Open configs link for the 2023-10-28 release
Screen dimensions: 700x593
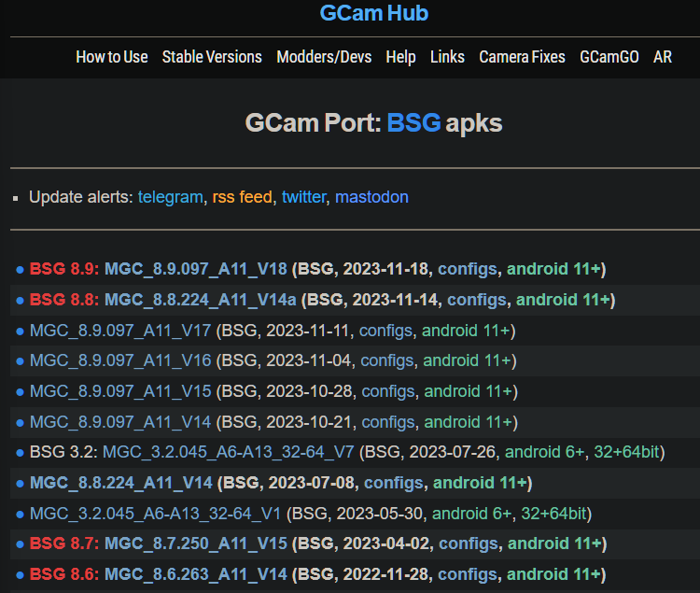pos(388,391)
